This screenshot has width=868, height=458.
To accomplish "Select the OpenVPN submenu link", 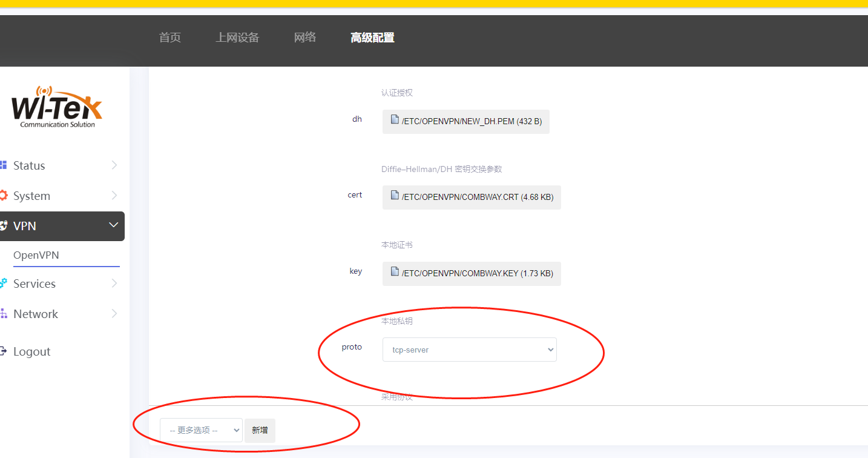I will click(36, 255).
